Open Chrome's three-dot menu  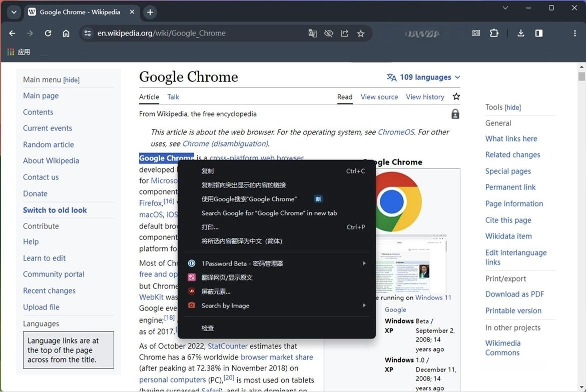tap(574, 33)
